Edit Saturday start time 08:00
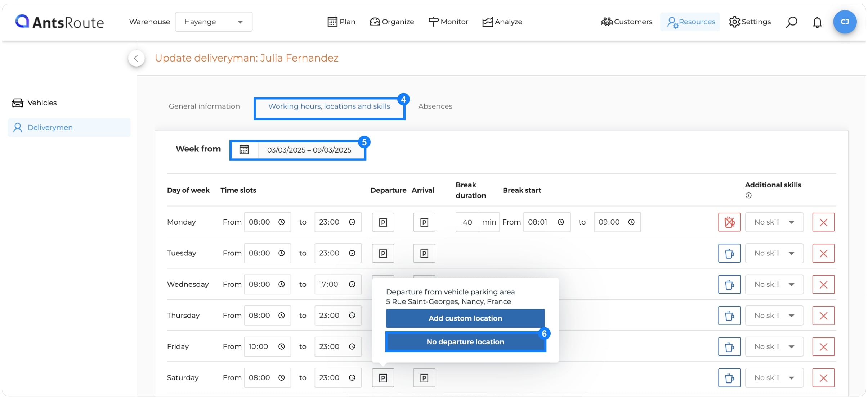 click(x=267, y=378)
